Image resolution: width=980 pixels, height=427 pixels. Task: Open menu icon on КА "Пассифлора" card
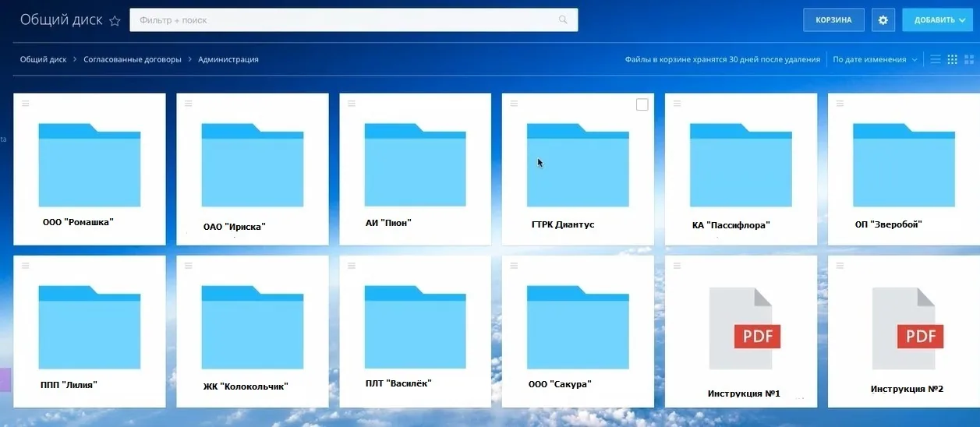tap(677, 103)
